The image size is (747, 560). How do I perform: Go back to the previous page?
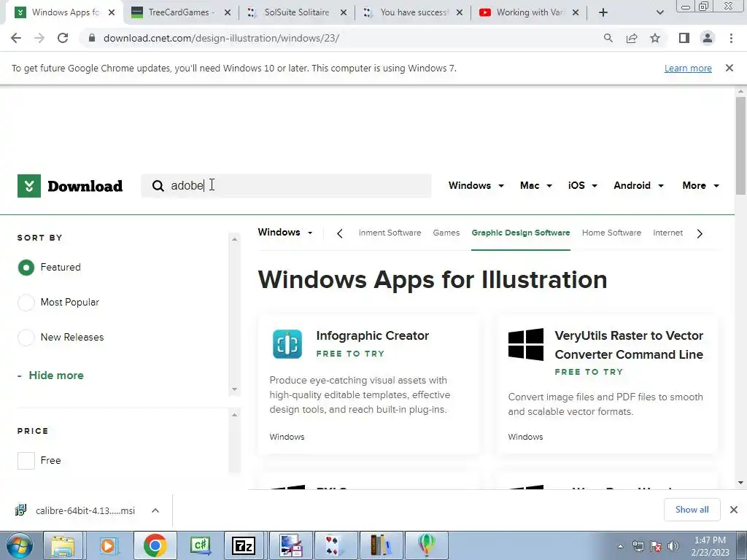click(x=16, y=38)
